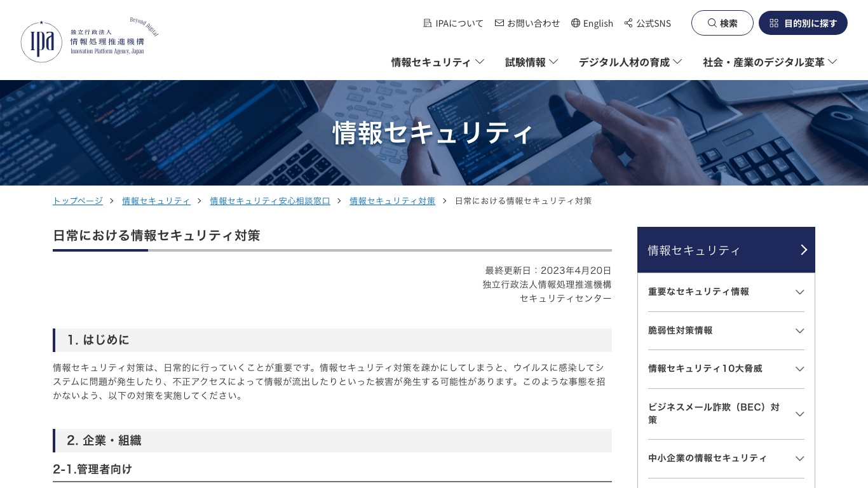Click 日常における情報セキュリティ対策 in the breadcrumb
The width and height of the screenshot is (868, 488).
(524, 201)
